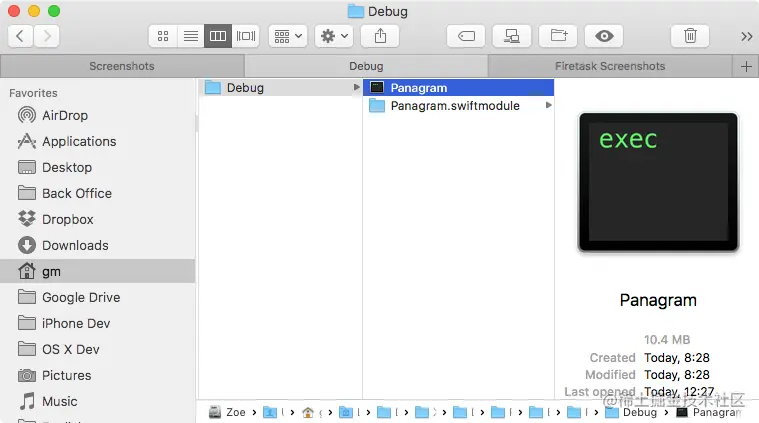Screen dimensions: 759x423
Task: Open the Action gear menu
Action: tap(334, 36)
